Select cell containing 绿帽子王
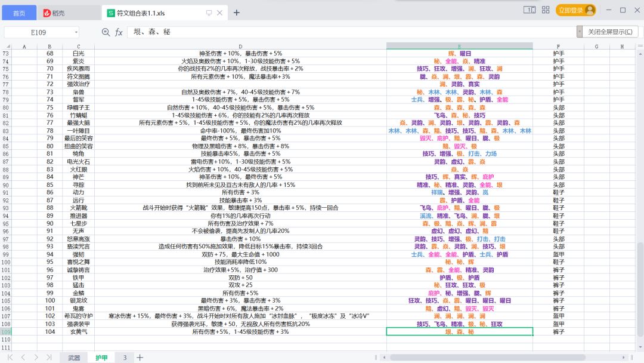The height and width of the screenshot is (363, 644). [x=79, y=107]
